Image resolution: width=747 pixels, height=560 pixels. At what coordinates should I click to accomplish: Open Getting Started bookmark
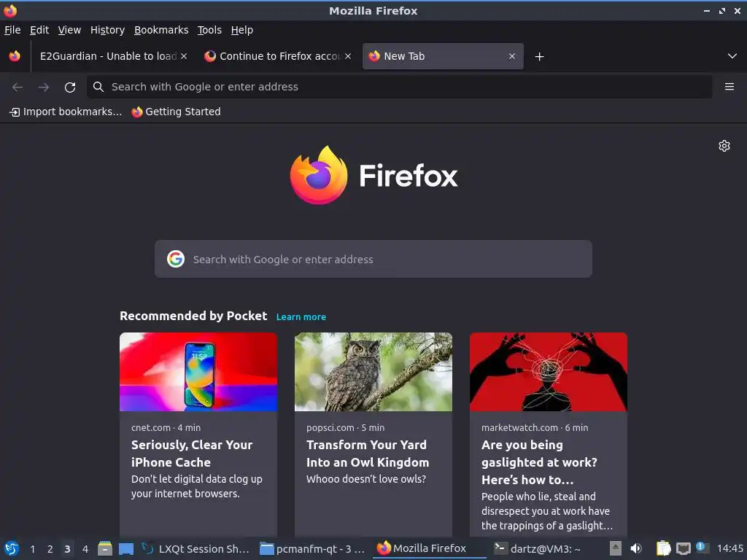[177, 112]
